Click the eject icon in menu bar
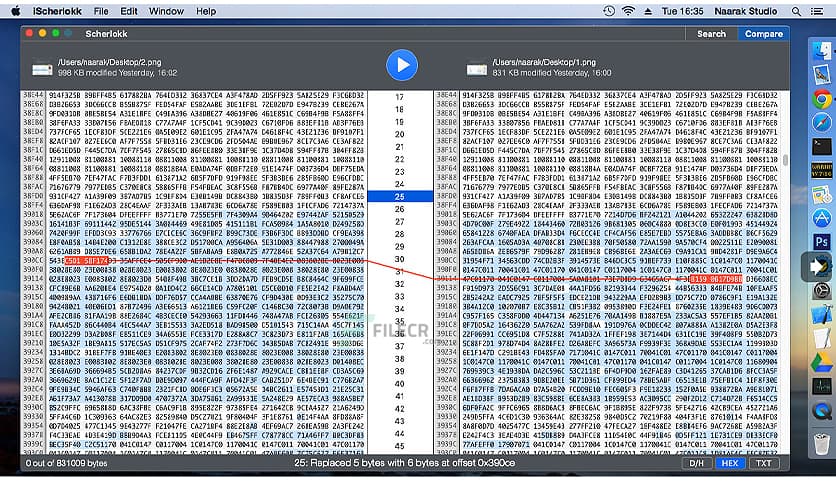The image size is (836, 484). tap(648, 11)
